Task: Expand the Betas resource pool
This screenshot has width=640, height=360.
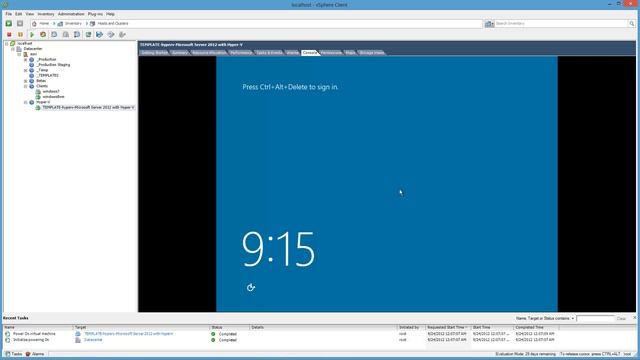Action: click(x=26, y=81)
